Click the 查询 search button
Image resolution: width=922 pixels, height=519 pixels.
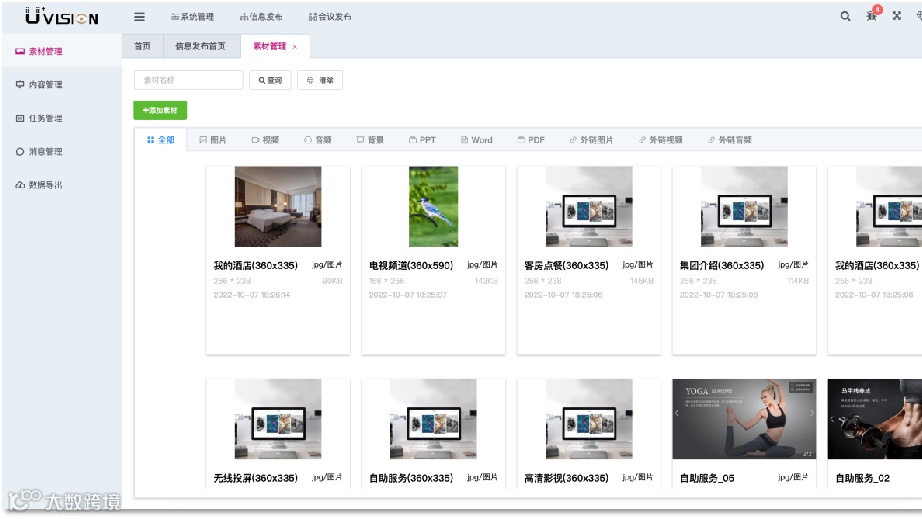click(270, 80)
